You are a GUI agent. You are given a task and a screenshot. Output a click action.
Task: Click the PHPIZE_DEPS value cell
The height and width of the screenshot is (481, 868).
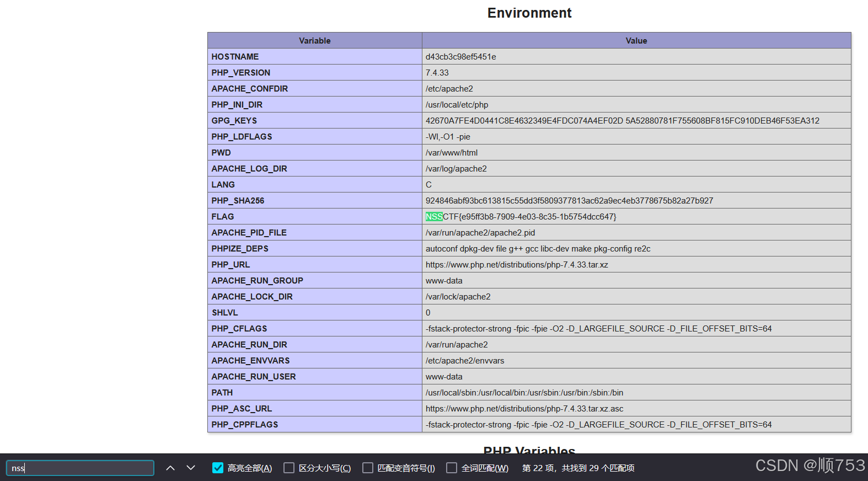[636, 249]
